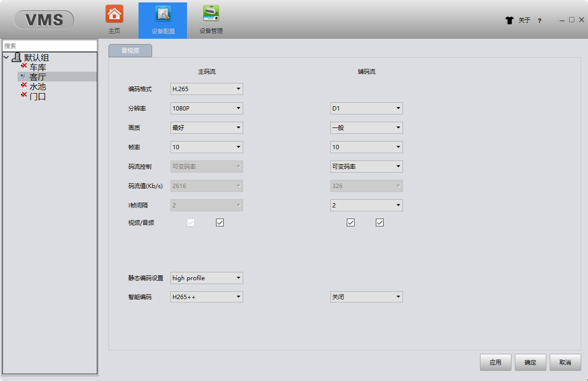Image resolution: width=588 pixels, height=381 pixels.
Task: Click the question mark help icon
Action: click(540, 20)
